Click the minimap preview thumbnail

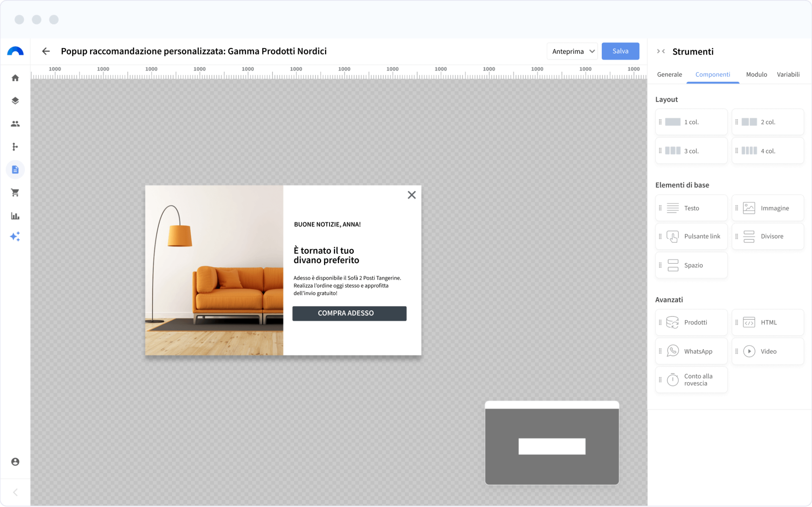[x=552, y=443]
